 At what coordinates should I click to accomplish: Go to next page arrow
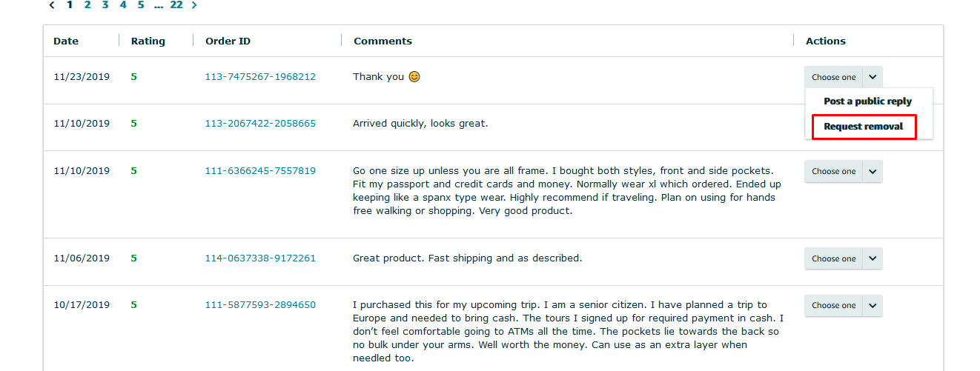pyautogui.click(x=194, y=5)
